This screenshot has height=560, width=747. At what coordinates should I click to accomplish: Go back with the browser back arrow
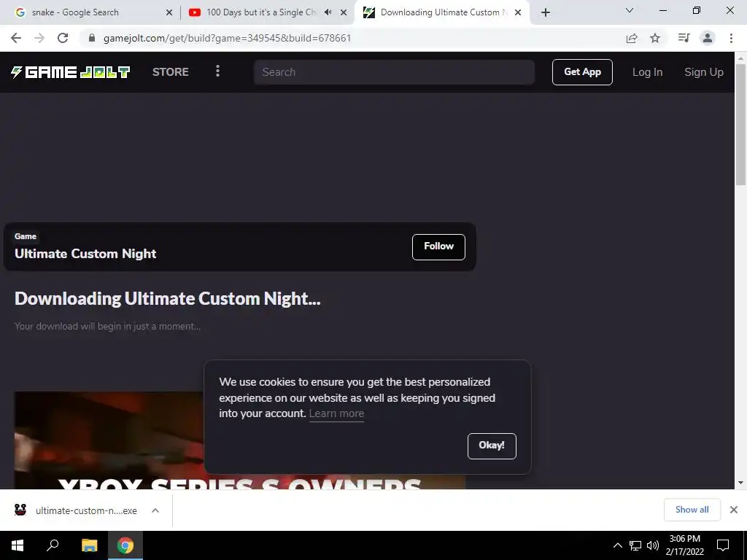pyautogui.click(x=16, y=38)
